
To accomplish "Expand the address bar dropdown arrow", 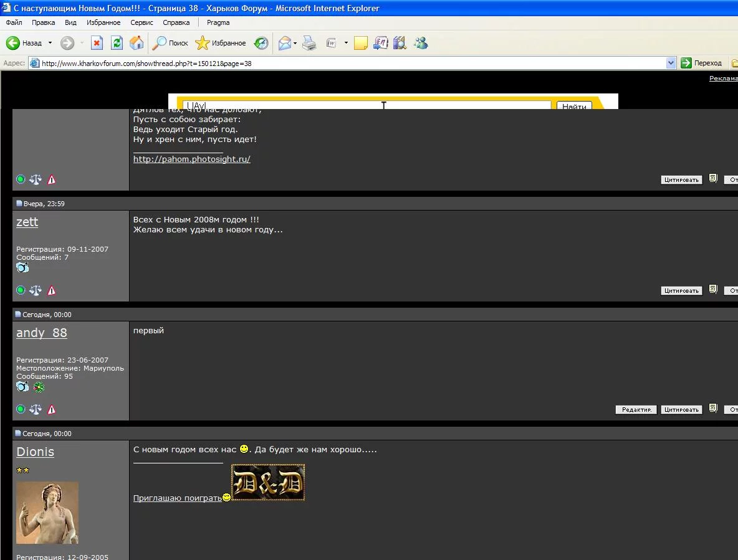I will click(671, 63).
